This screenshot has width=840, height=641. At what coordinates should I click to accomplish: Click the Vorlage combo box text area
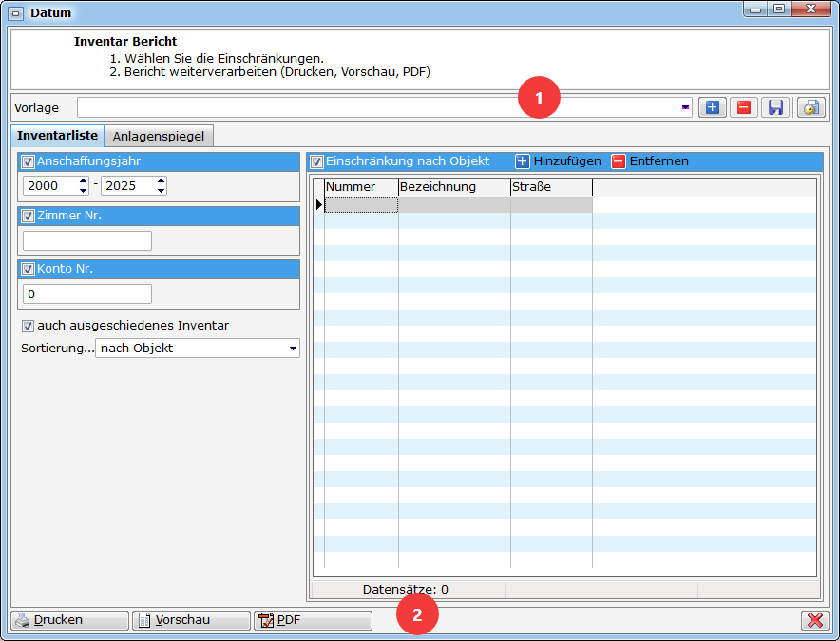[378, 107]
